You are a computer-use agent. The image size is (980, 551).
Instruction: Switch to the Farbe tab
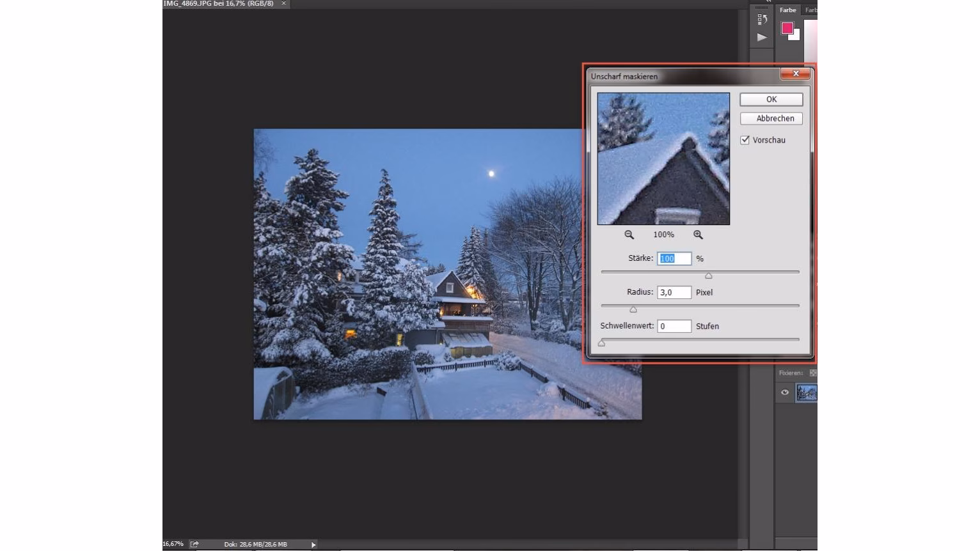pos(787,10)
